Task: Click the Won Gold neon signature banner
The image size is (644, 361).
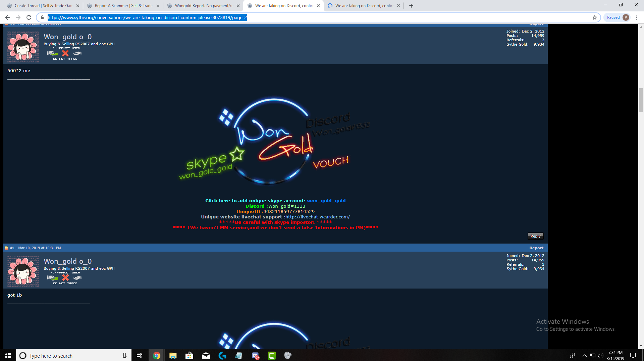Action: [275, 141]
